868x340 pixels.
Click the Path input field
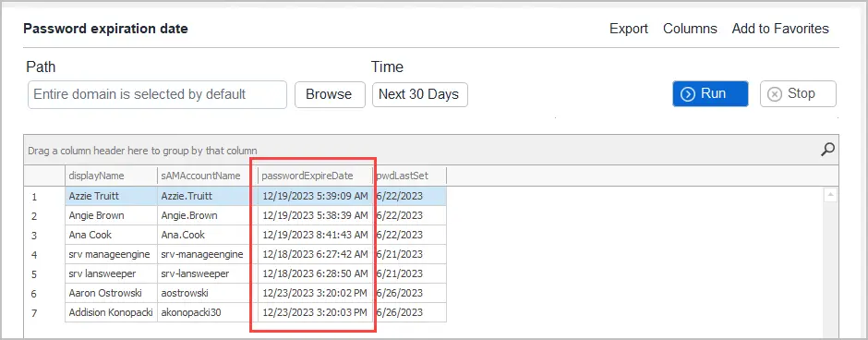tap(157, 94)
